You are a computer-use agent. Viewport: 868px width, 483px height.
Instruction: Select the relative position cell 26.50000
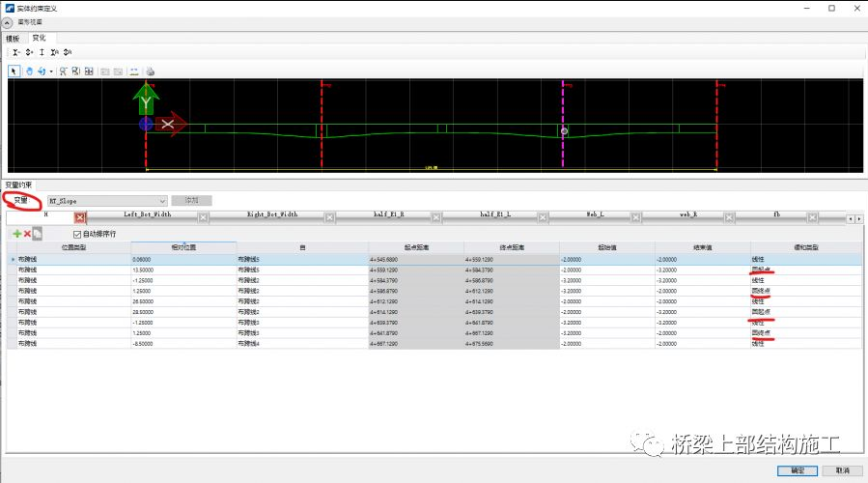coord(183,301)
